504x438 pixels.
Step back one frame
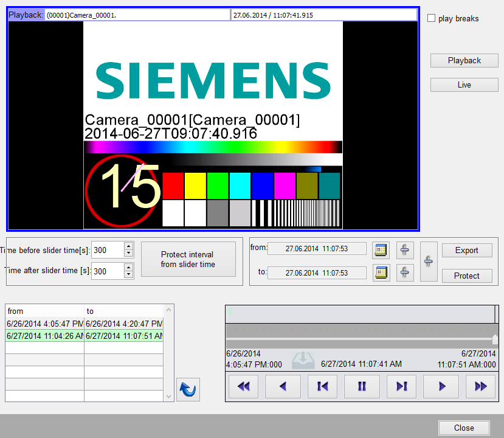(x=323, y=386)
